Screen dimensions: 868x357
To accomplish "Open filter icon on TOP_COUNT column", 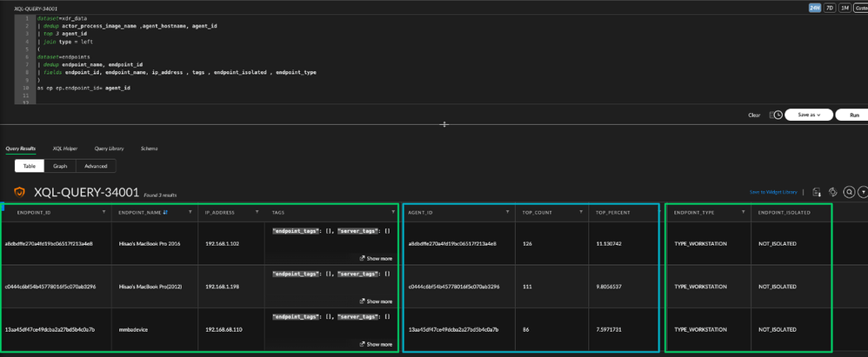I will click(x=580, y=212).
